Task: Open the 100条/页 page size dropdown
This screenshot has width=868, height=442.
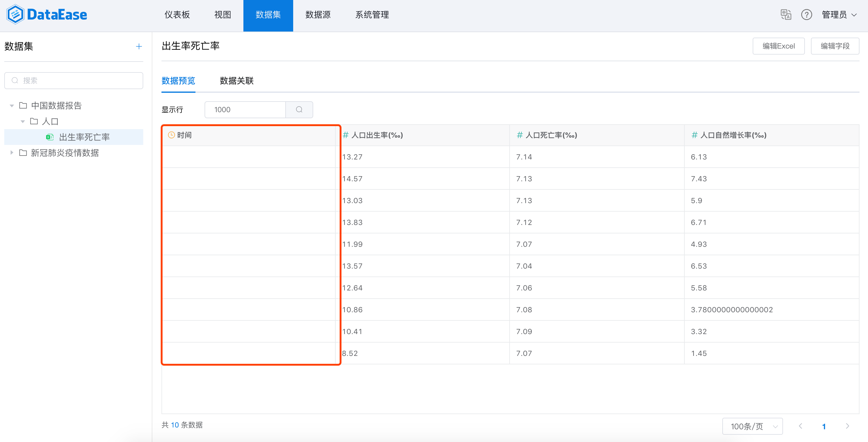Action: click(x=752, y=426)
